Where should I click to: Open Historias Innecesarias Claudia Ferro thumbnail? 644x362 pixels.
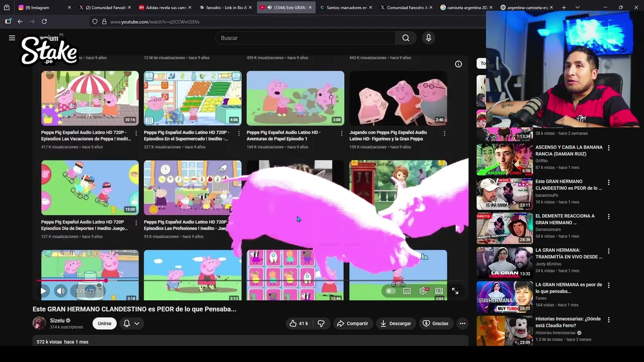click(x=505, y=331)
